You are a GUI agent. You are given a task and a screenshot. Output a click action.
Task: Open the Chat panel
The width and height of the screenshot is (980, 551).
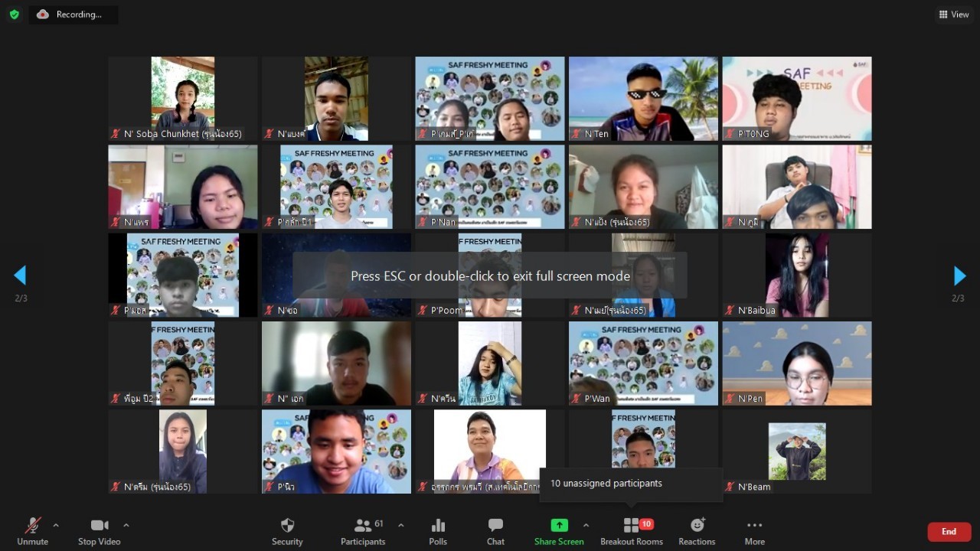[x=495, y=526]
